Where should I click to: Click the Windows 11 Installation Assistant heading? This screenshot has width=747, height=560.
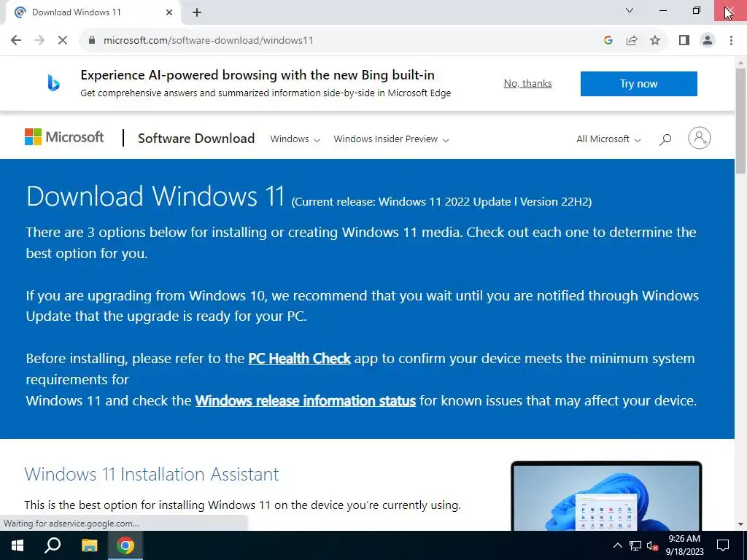152,474
